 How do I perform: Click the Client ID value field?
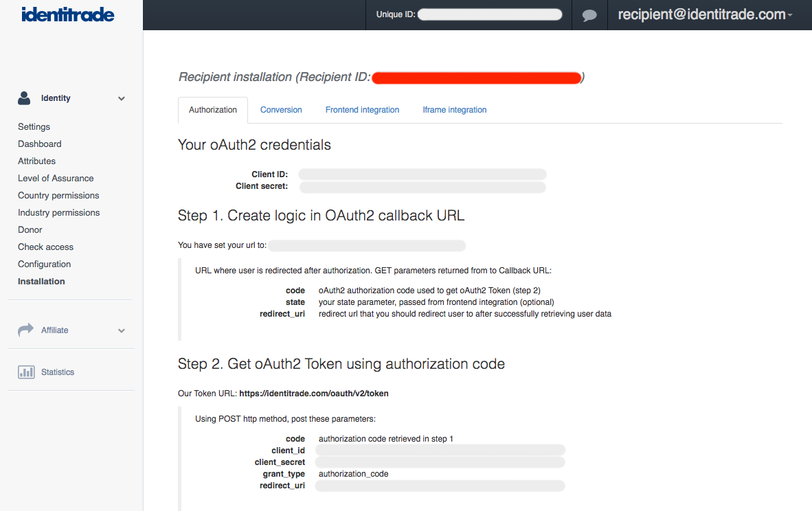[x=422, y=174]
